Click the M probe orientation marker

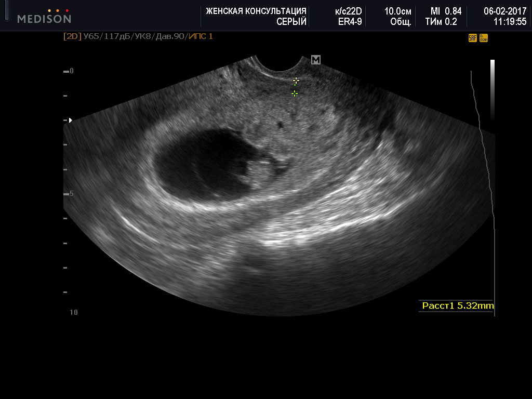(x=316, y=60)
